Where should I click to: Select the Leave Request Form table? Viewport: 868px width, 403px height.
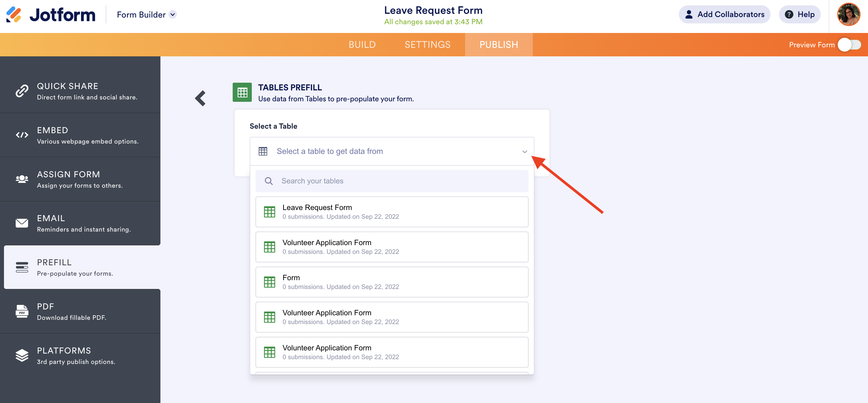click(x=392, y=212)
